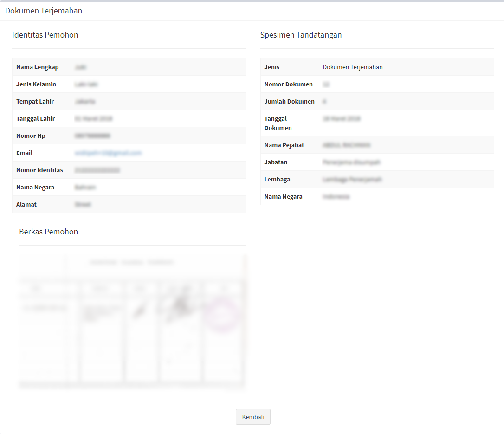Click the Tempat Lahir row label
Viewport: 504px width, 434px height.
35,101
